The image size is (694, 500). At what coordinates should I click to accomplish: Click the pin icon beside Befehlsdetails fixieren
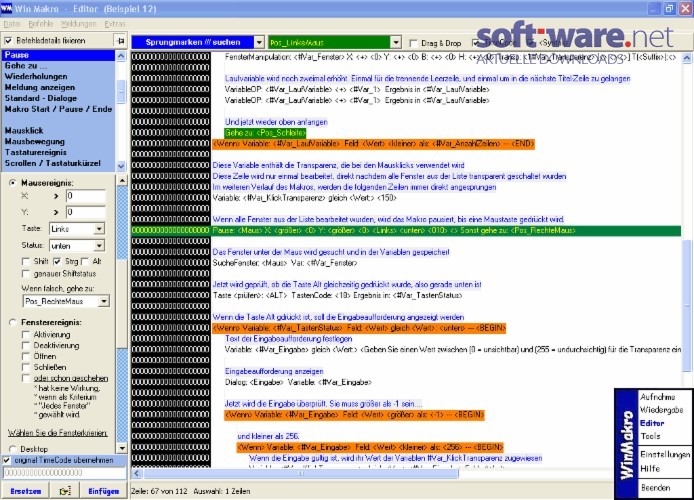click(x=121, y=41)
